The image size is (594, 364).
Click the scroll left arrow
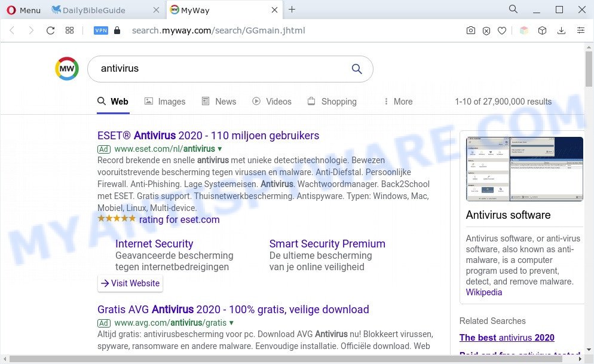pyautogui.click(x=5, y=358)
